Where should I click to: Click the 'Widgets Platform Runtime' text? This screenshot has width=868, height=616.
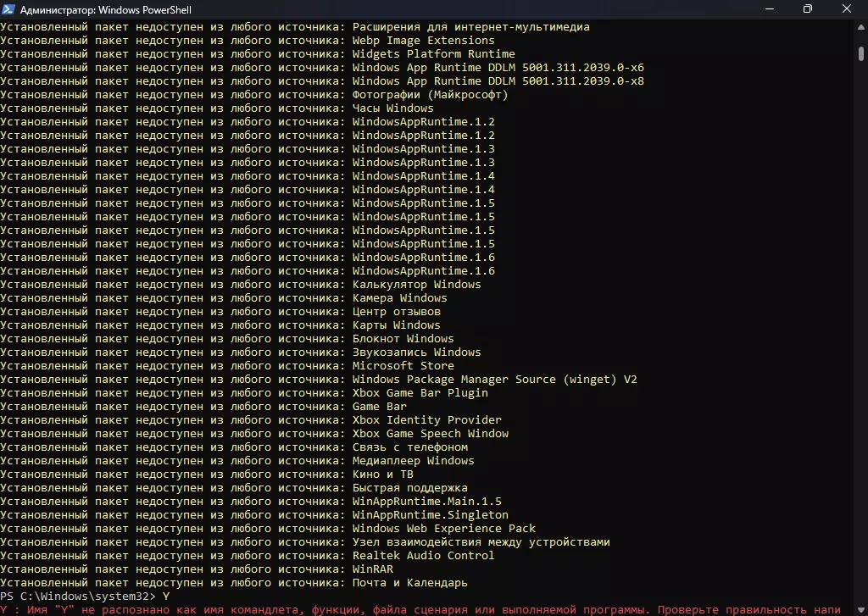pos(433,54)
